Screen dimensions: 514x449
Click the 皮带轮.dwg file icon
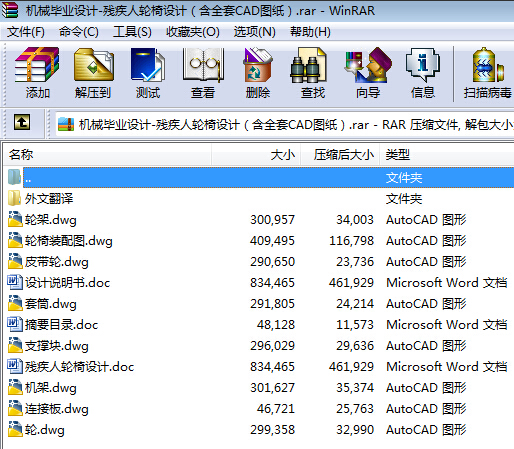click(x=15, y=261)
